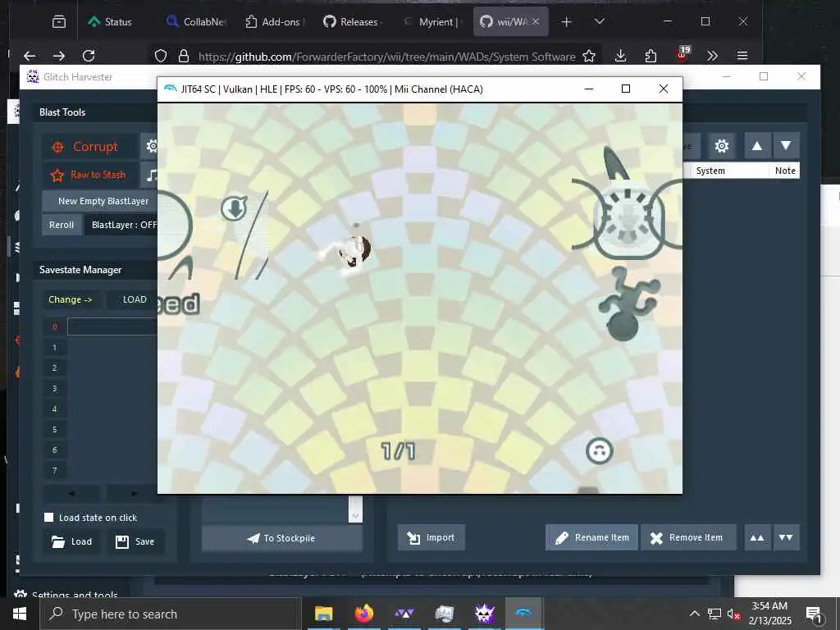Go back in Firefox
This screenshot has width=840, height=630.
(30, 56)
